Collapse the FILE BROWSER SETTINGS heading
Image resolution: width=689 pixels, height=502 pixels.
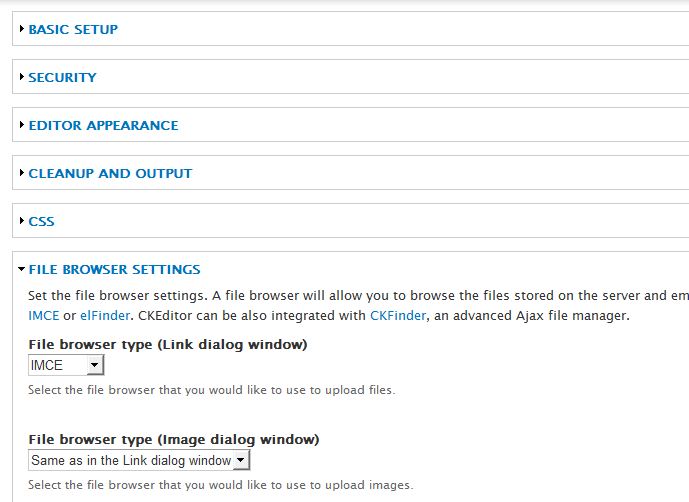tap(114, 269)
